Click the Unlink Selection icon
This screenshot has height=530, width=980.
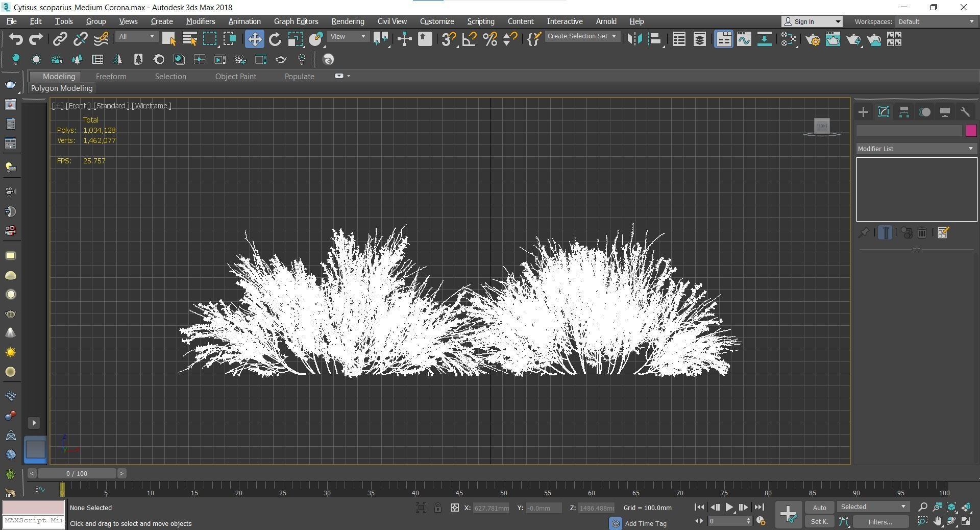pos(80,39)
